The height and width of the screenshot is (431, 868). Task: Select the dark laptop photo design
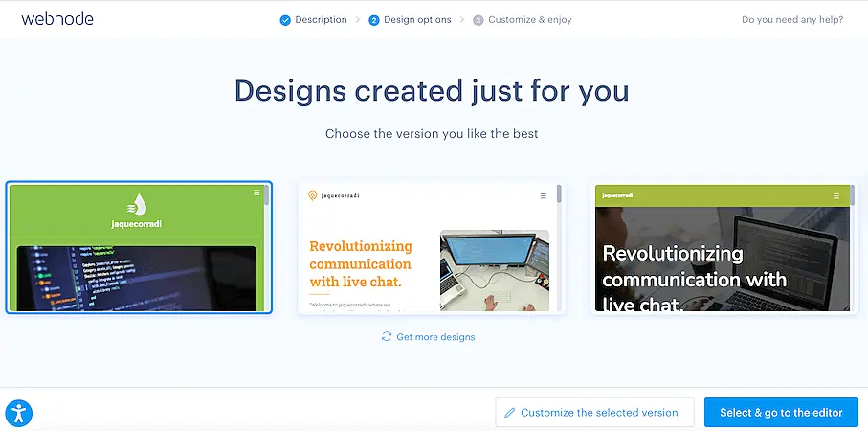pos(724,247)
